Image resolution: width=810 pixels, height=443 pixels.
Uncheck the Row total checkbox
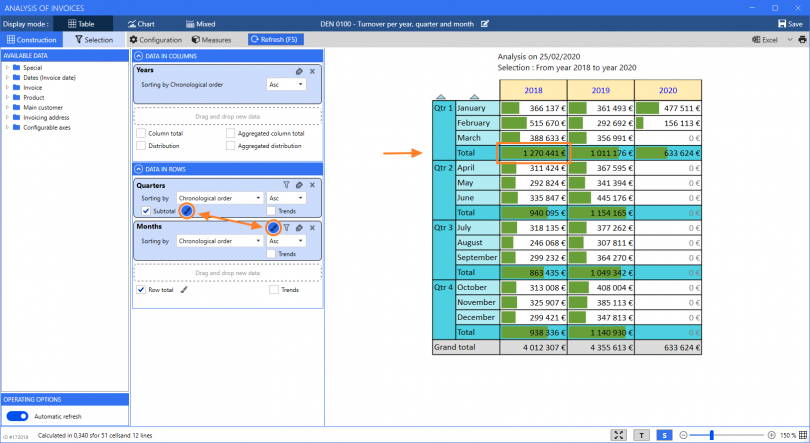[x=141, y=290]
